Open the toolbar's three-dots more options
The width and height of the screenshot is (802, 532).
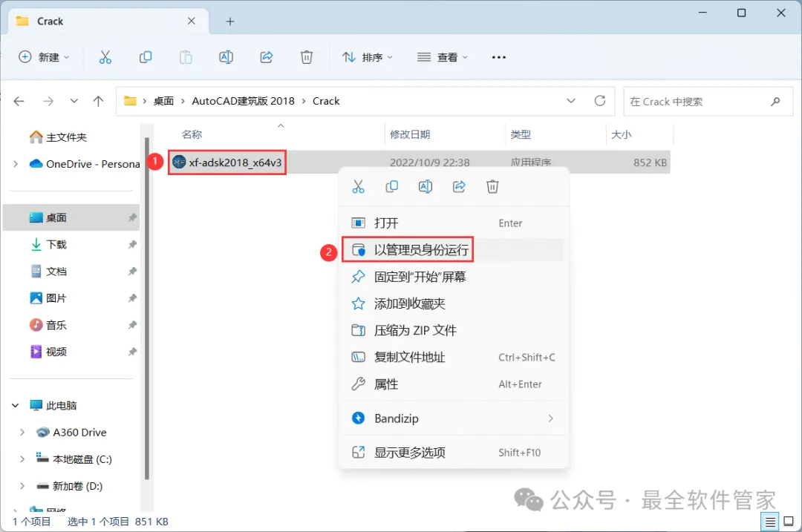pyautogui.click(x=499, y=57)
